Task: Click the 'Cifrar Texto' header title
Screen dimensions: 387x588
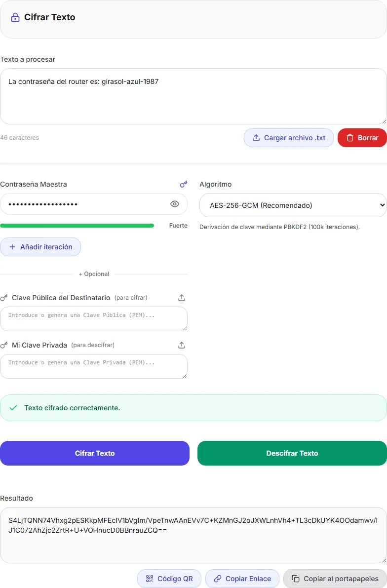Action: 49,17
